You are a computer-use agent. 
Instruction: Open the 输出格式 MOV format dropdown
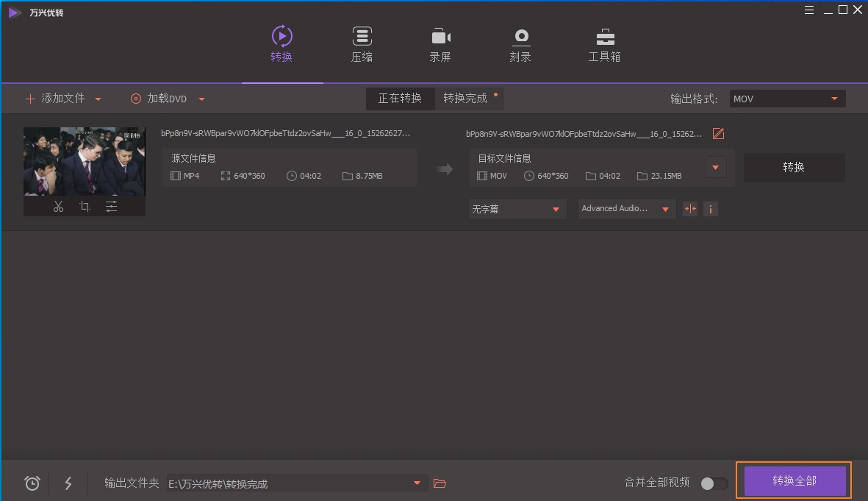click(x=786, y=98)
